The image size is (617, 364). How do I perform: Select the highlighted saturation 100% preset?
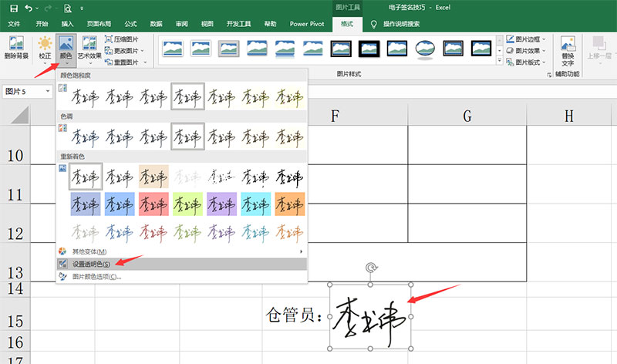coord(187,96)
